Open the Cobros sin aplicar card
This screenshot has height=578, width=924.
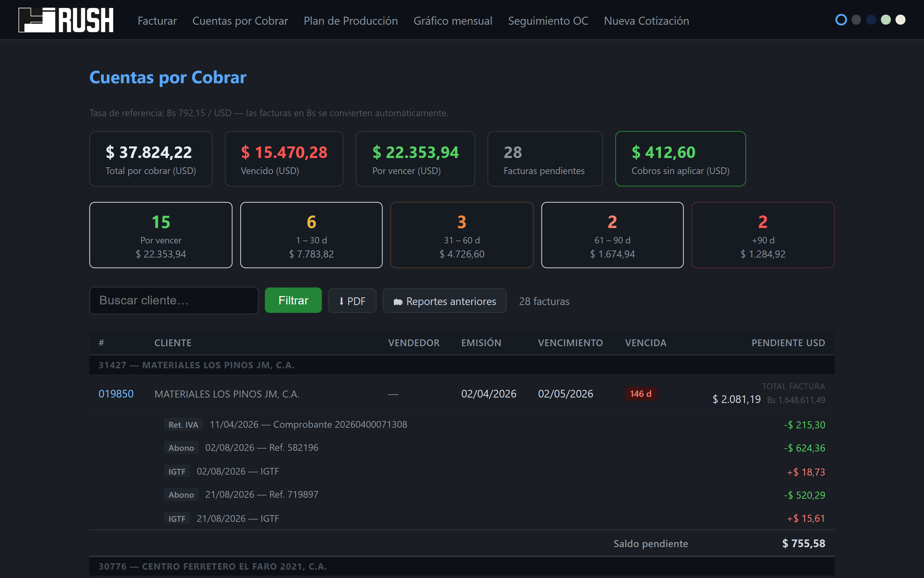[680, 159]
